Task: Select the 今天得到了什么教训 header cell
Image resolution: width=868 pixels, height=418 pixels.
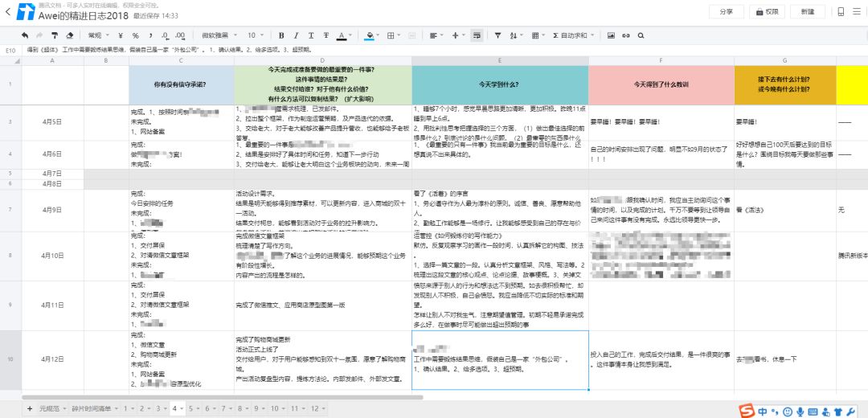Action: coord(661,84)
